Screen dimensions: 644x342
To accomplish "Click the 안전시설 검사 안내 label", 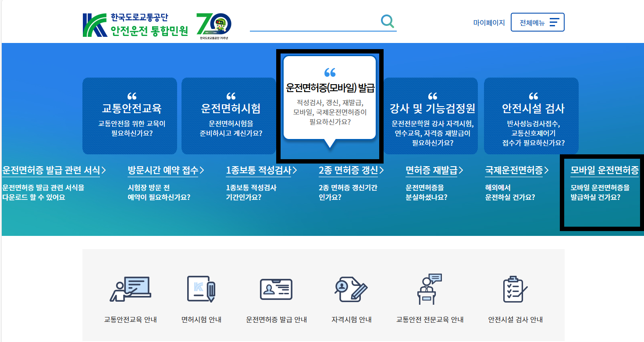I will coord(515,320).
